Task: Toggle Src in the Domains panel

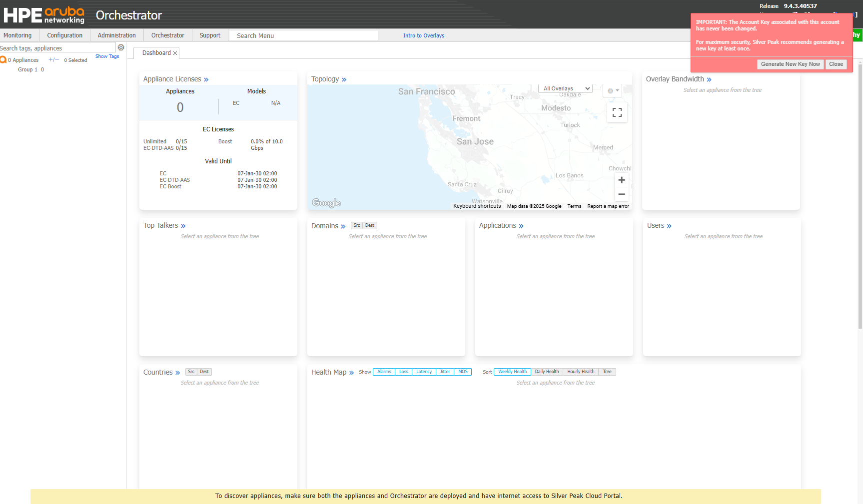Action: [x=357, y=225]
